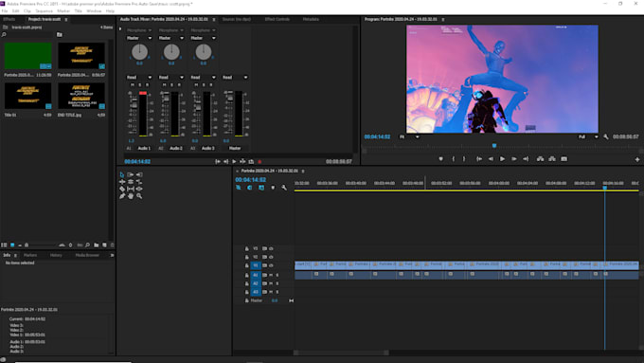The image size is (644, 363).
Task: Open the File menu
Action: pos(5,11)
